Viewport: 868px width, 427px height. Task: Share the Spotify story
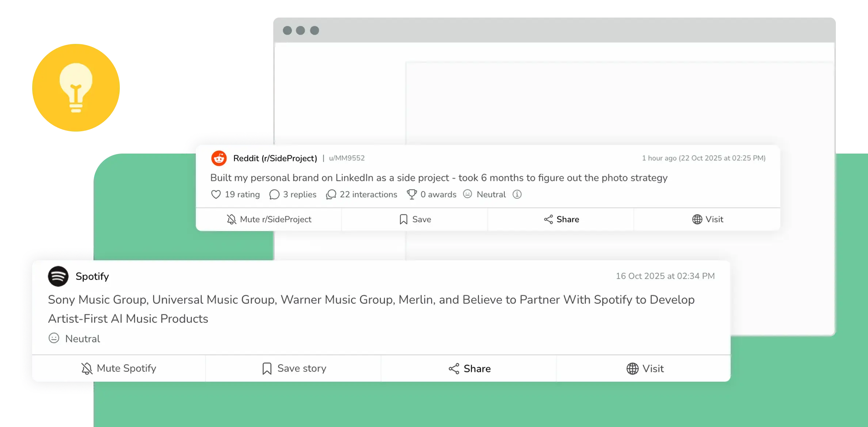tap(469, 369)
